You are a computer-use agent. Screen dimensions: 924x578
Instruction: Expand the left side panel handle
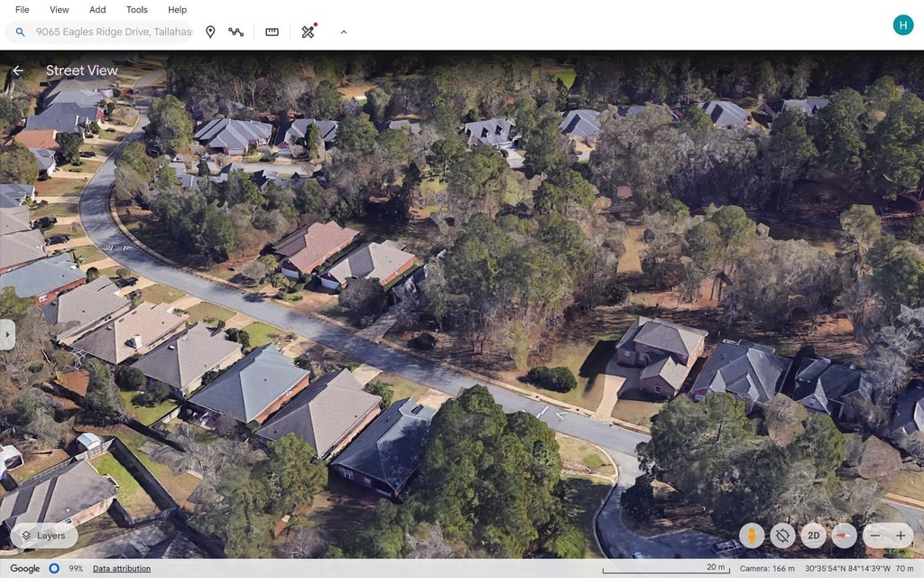click(7, 334)
